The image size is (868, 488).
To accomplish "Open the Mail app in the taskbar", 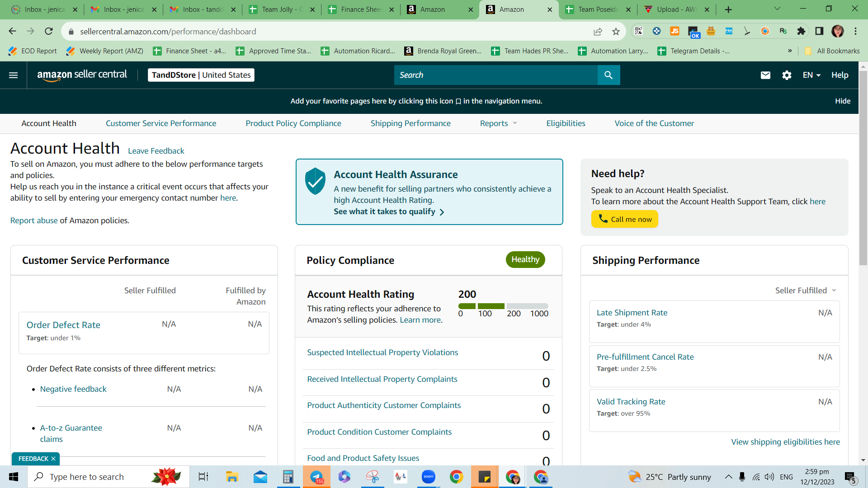I will (260, 477).
